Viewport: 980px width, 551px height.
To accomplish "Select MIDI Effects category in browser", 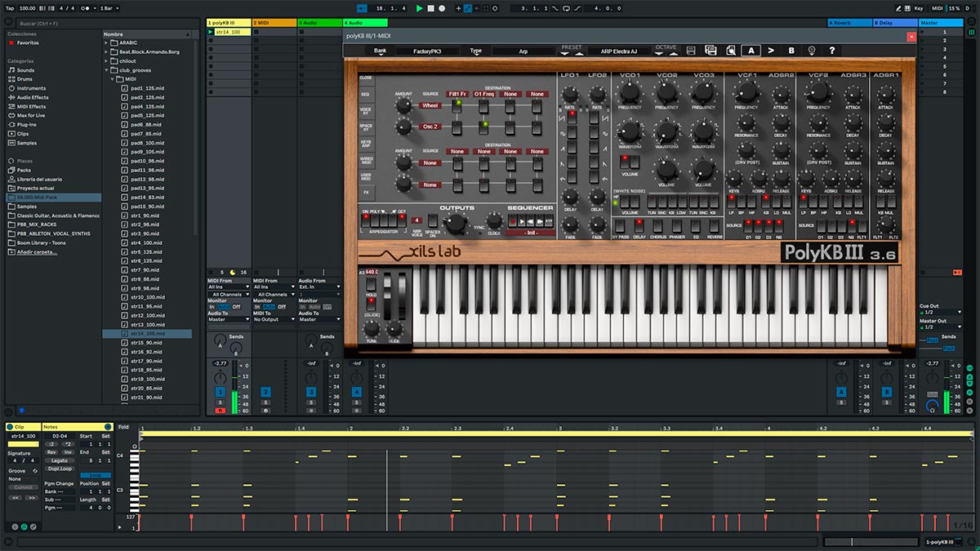I will point(31,106).
